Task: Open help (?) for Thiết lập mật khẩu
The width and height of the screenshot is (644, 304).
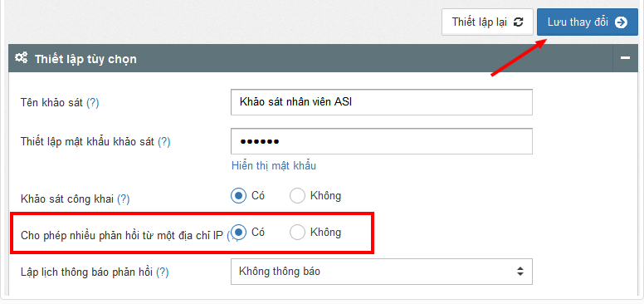Action: click(x=163, y=142)
